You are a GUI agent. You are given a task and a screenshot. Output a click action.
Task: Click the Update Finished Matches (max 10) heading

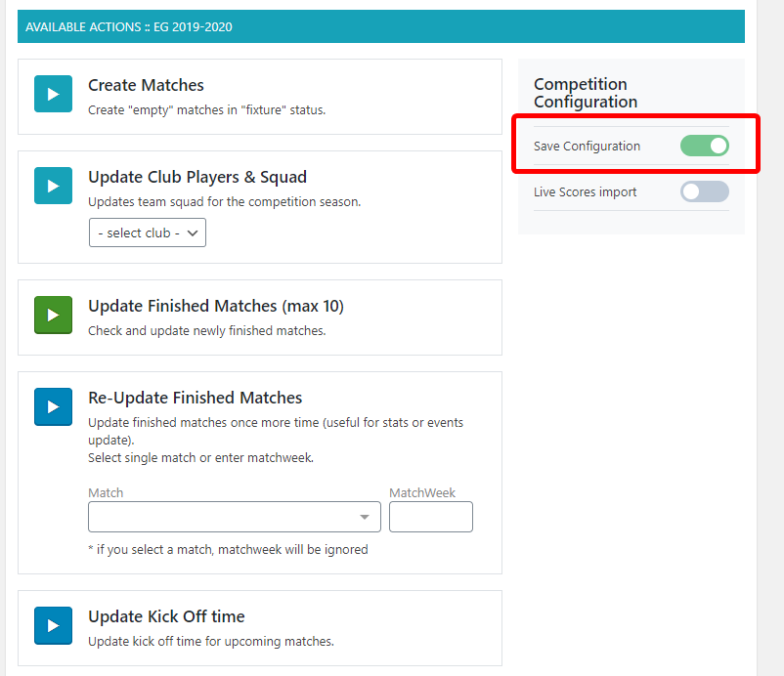pyautogui.click(x=216, y=306)
